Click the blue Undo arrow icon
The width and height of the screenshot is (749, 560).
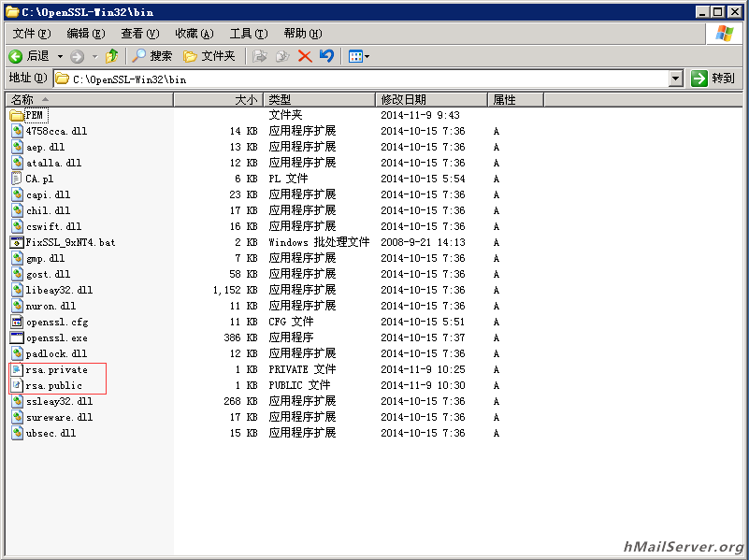(x=326, y=56)
